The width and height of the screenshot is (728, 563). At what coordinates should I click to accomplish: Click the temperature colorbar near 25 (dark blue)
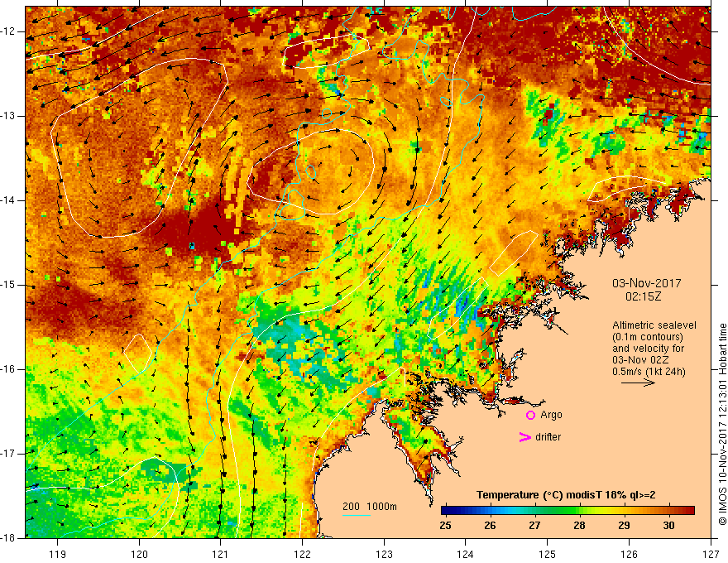[x=447, y=511]
